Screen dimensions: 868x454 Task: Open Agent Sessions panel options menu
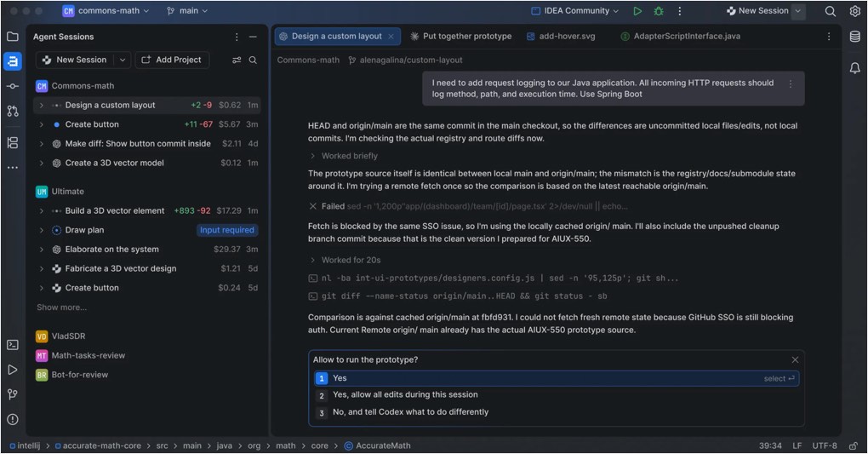237,37
